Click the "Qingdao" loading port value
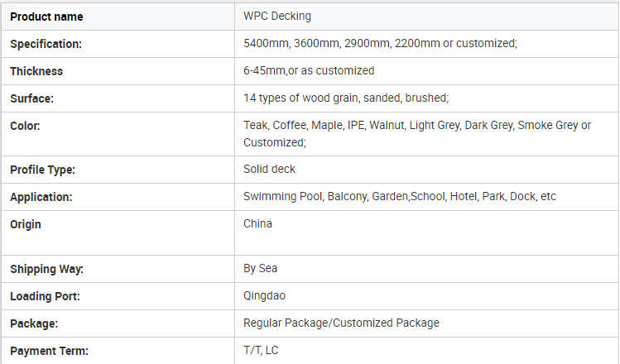The image size is (620, 364). 265,296
